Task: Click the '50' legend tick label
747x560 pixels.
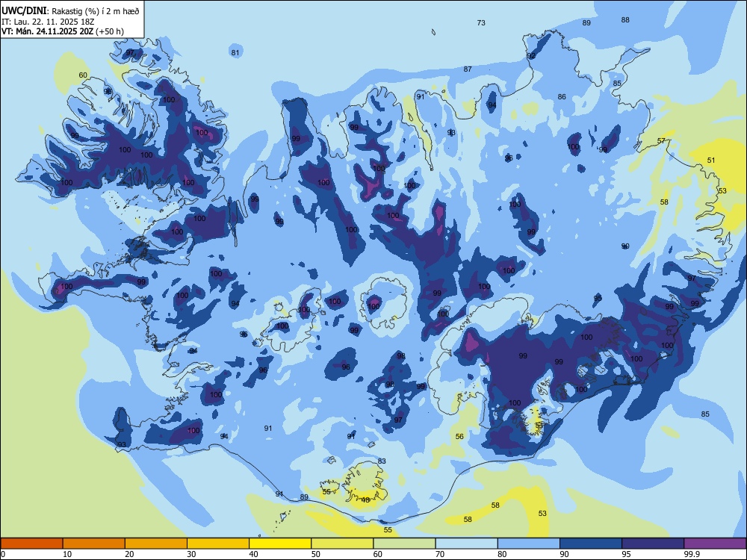Action: pos(315,554)
